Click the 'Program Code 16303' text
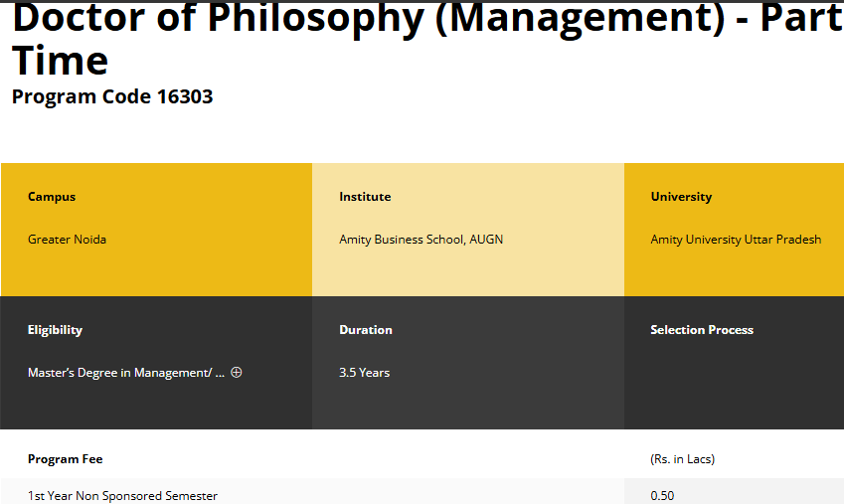Viewport: 844px width, 504px height. pos(112,97)
